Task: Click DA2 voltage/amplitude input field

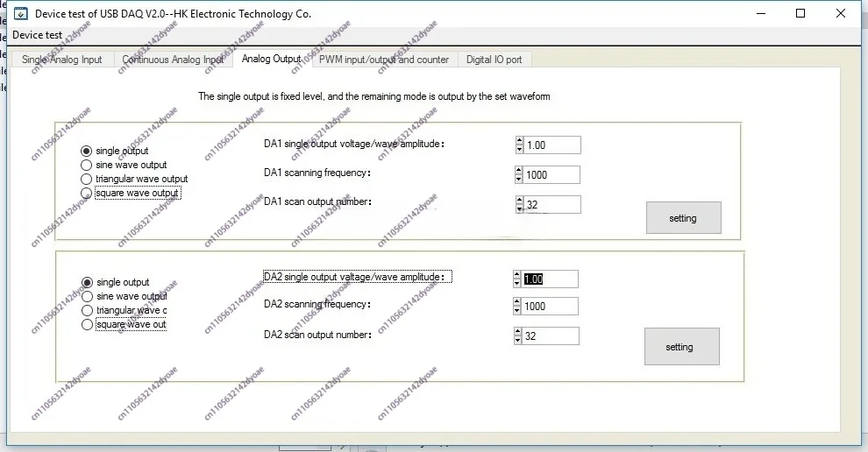Action: tap(550, 279)
